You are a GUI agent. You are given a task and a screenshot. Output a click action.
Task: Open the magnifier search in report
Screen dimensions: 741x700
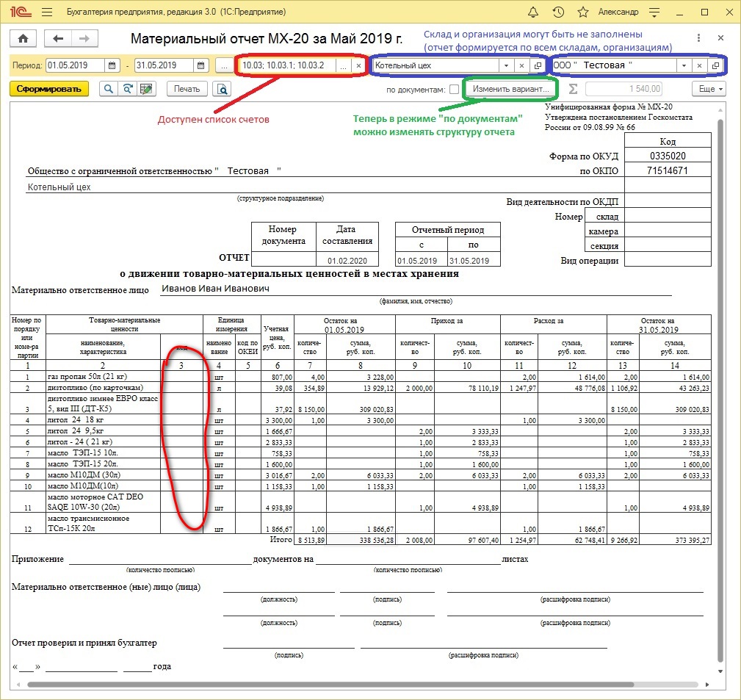click(108, 89)
